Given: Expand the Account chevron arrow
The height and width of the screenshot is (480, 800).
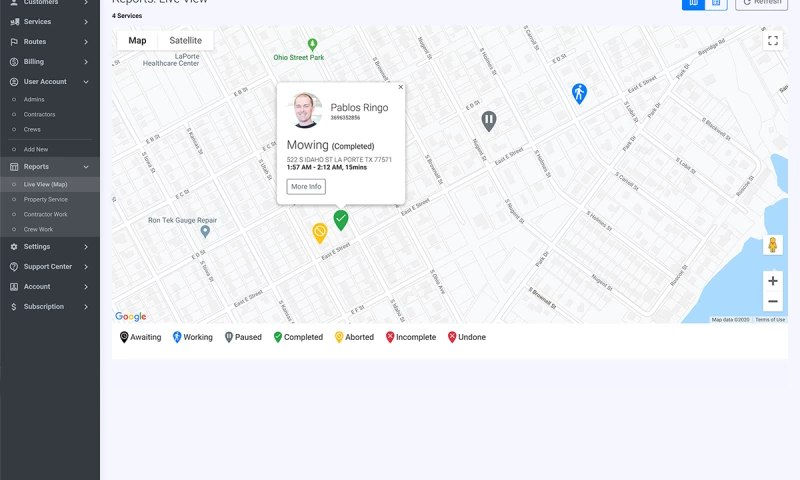Looking at the screenshot, I should 86,287.
